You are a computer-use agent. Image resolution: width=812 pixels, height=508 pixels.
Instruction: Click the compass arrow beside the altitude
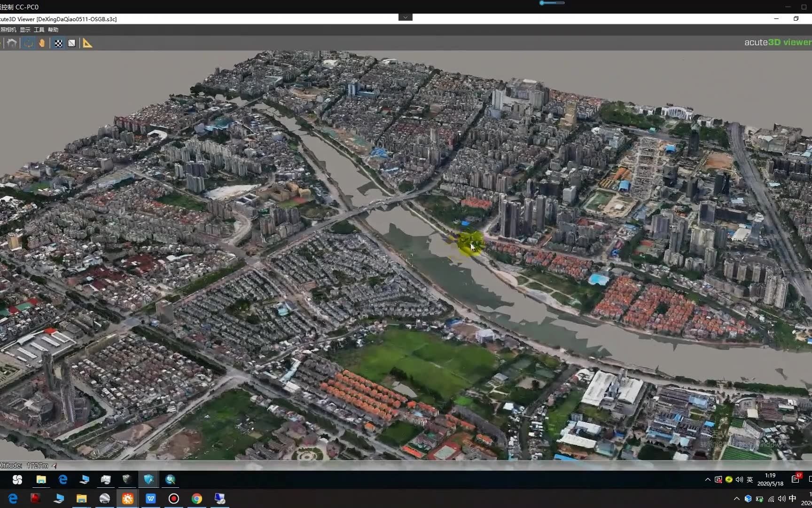coord(55,466)
